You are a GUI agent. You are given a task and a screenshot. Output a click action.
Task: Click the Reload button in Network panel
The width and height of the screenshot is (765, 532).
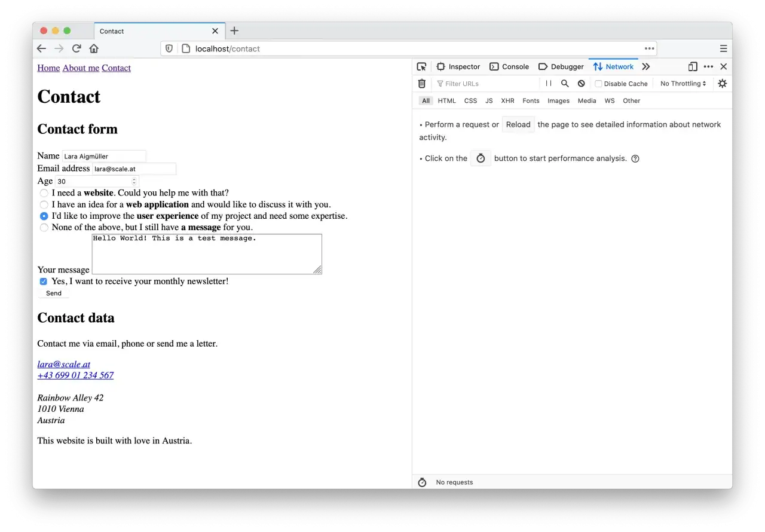click(x=518, y=125)
